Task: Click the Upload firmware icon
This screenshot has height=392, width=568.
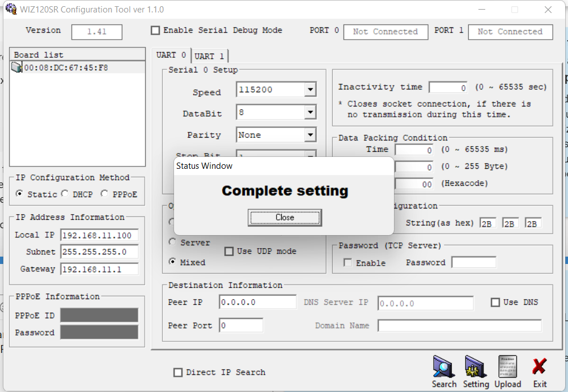Action: tap(507, 372)
